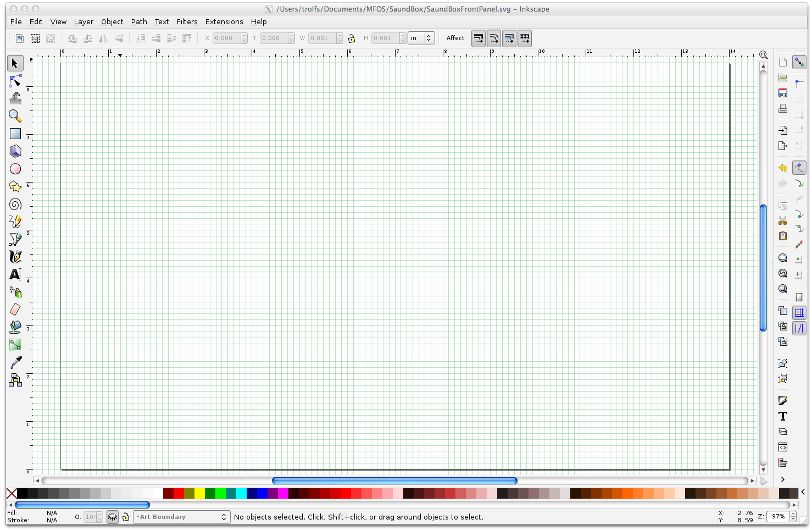Expand the right toolbar overflow chevron
The width and height of the screenshot is (812, 530).
783,479
